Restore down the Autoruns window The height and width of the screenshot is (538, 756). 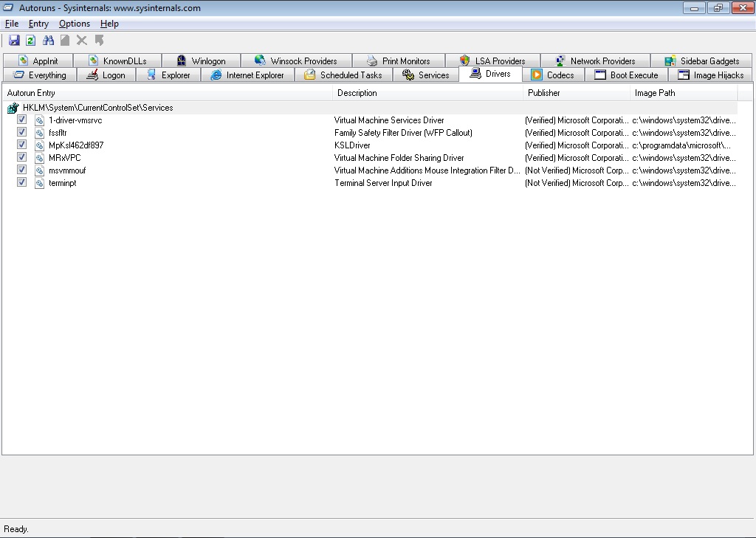pos(718,8)
